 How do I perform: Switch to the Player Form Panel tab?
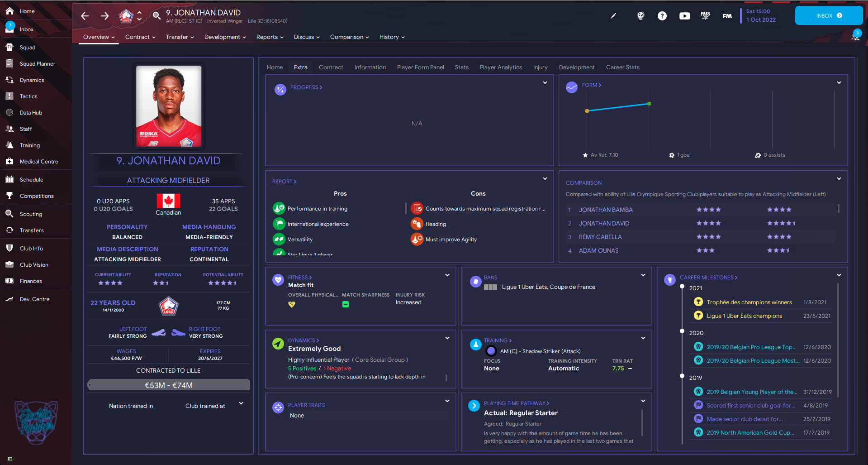420,67
